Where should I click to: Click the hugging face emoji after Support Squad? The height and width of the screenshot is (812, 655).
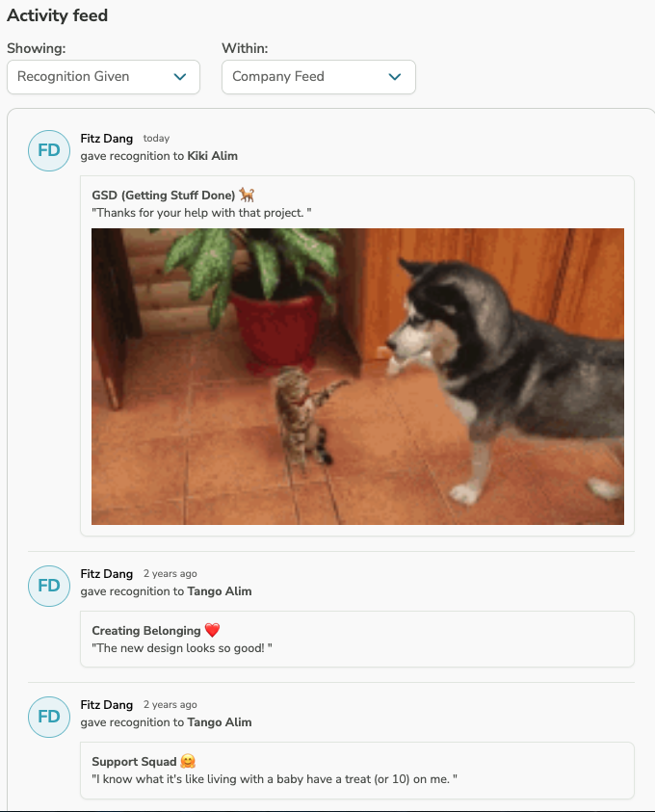pos(188,761)
